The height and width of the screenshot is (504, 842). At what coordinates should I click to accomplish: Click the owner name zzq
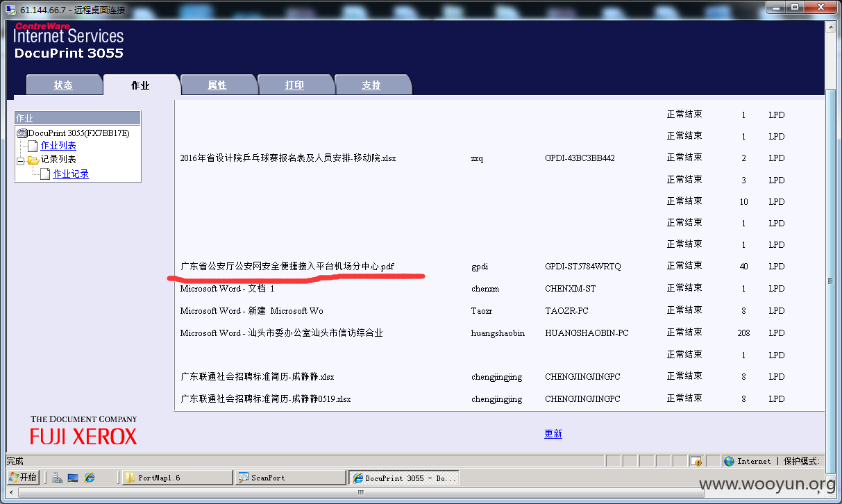477,158
